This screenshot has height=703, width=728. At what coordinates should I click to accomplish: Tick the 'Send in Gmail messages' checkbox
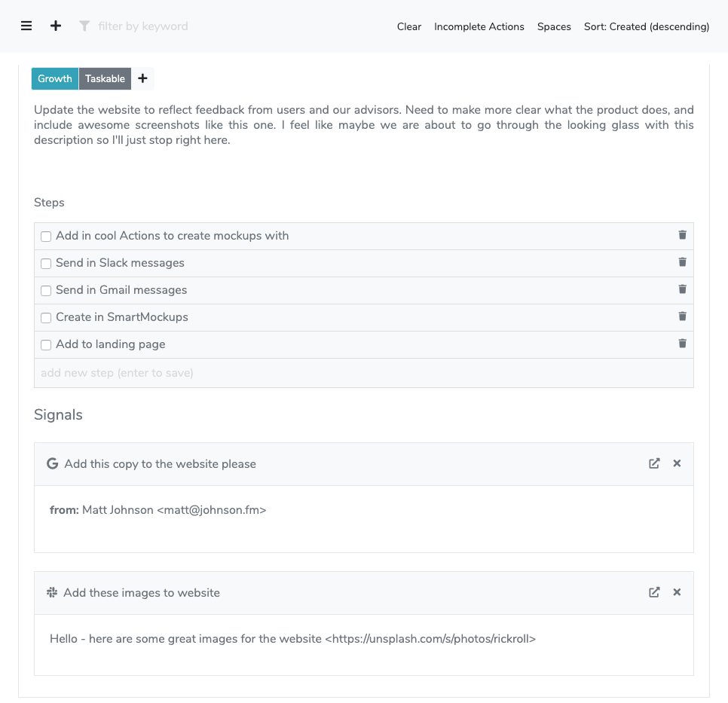coord(46,291)
